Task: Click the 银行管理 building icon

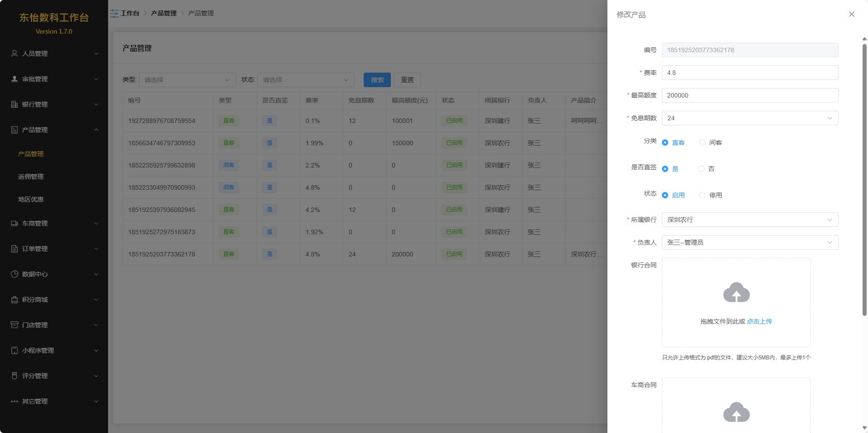Action: [x=15, y=104]
